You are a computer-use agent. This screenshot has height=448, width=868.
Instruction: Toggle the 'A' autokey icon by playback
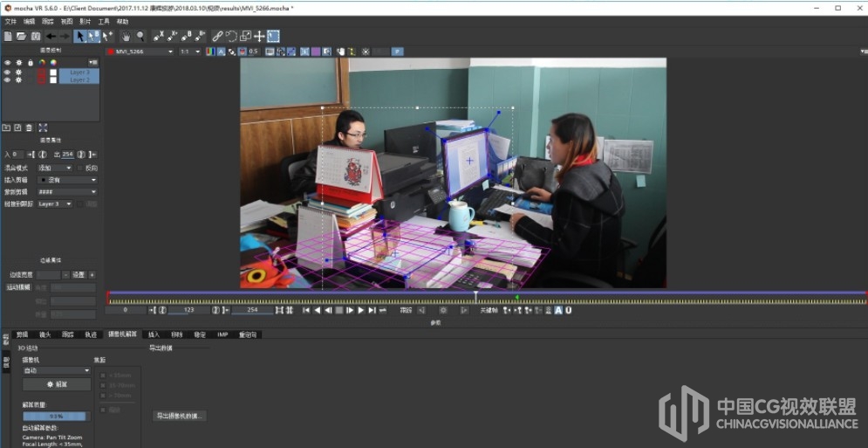[x=558, y=311]
